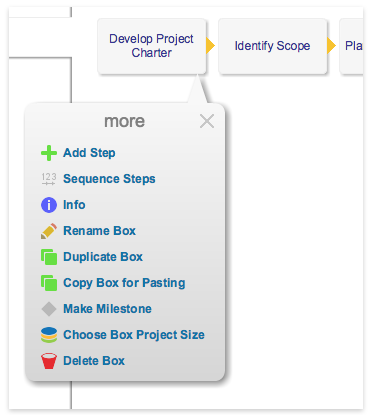374x415 pixels.
Task: Click the pencil Rename Box icon
Action: coord(49,231)
